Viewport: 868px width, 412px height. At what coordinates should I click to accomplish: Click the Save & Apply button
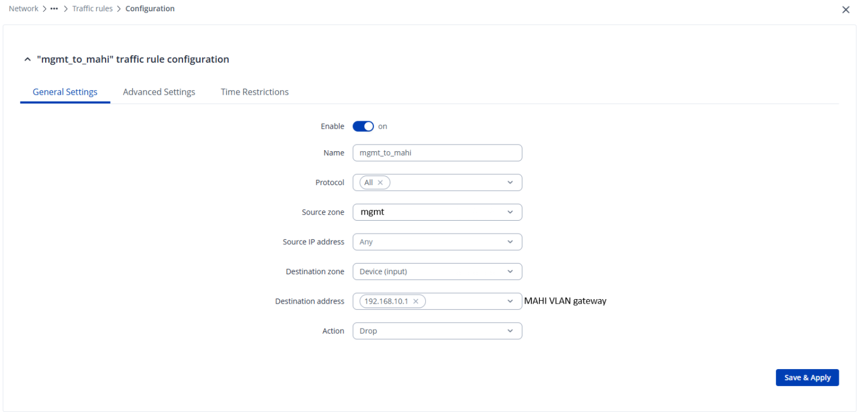tap(807, 378)
